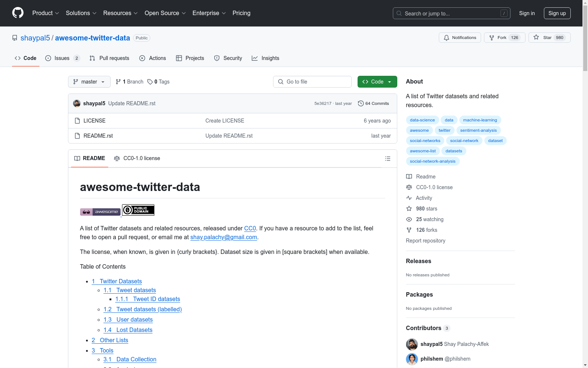Screen dimensions: 588x368
Task: Open the Pull requests tab
Action: tap(109, 58)
